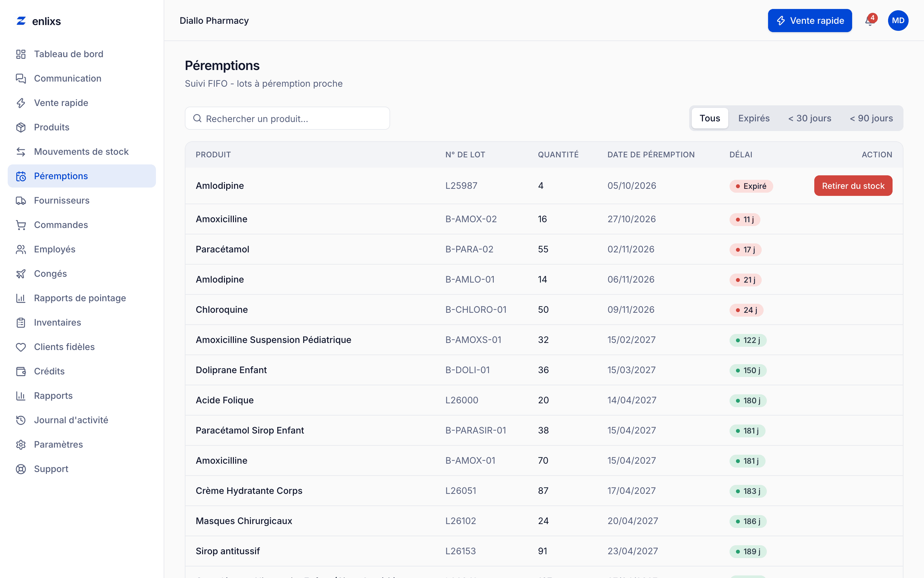Click the Péremptions calendar-clock icon
The width and height of the screenshot is (924, 578).
(x=21, y=176)
